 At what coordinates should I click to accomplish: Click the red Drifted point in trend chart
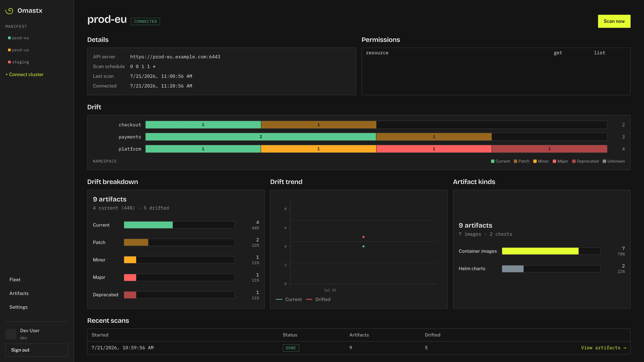pos(363,237)
